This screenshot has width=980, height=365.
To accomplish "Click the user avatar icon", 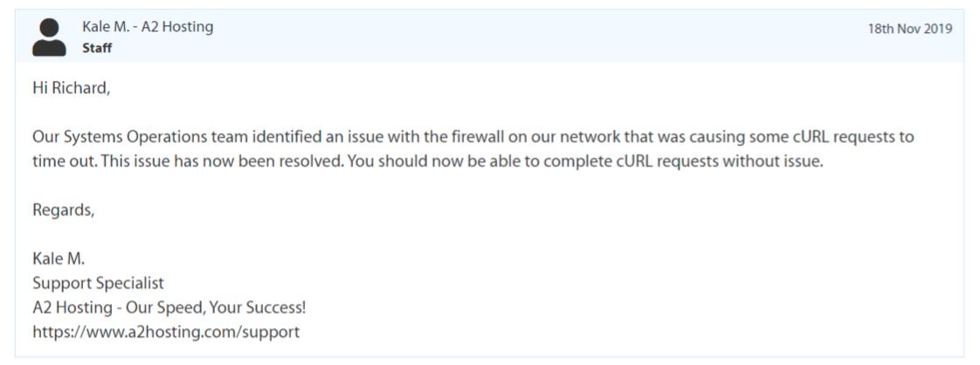I will click(49, 37).
